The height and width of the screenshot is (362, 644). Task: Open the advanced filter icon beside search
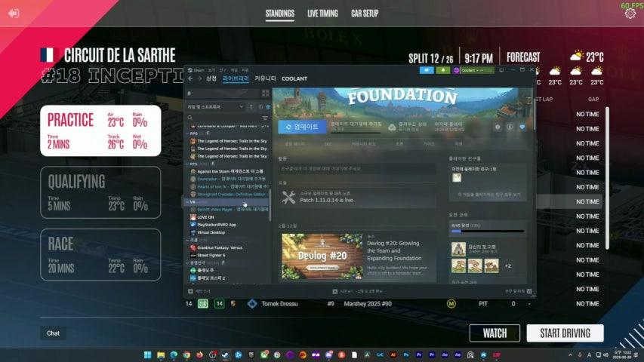pos(265,118)
